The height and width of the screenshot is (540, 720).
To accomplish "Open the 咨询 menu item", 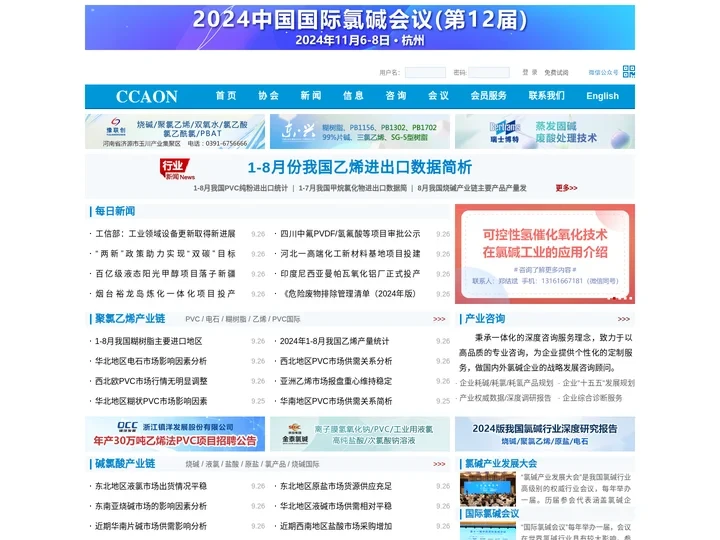I will [x=396, y=96].
